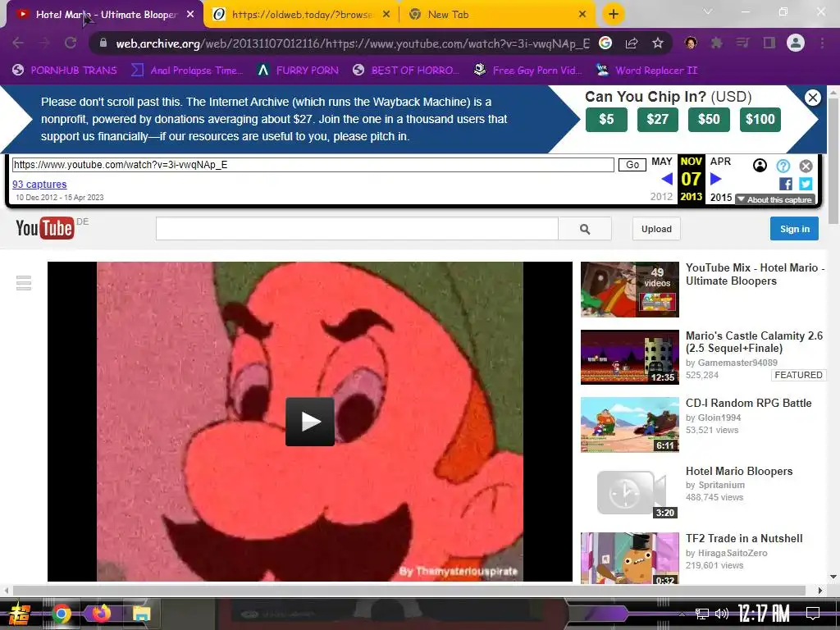Open Wayback Machine user account icon

coord(760,166)
